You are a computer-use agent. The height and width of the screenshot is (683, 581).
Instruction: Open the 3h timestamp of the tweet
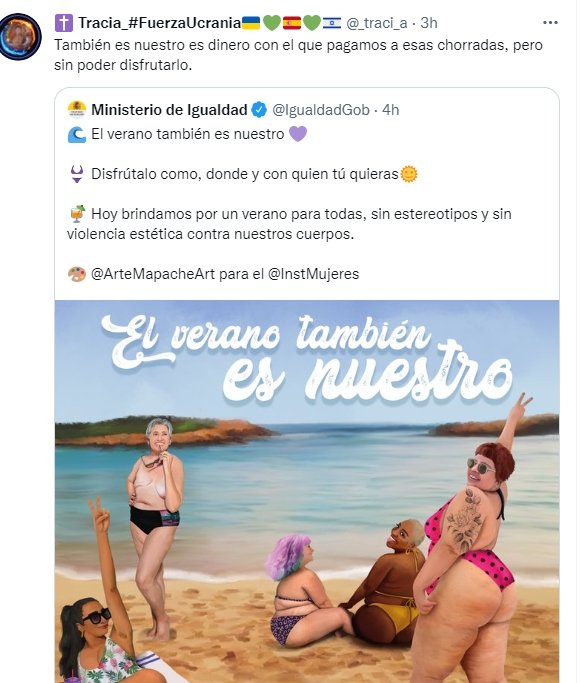pyautogui.click(x=429, y=23)
